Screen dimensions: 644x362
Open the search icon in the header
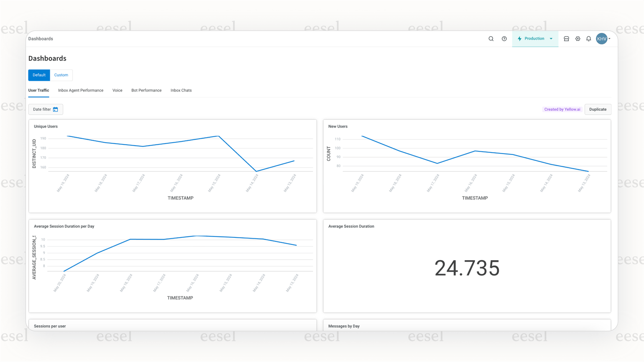click(x=491, y=38)
